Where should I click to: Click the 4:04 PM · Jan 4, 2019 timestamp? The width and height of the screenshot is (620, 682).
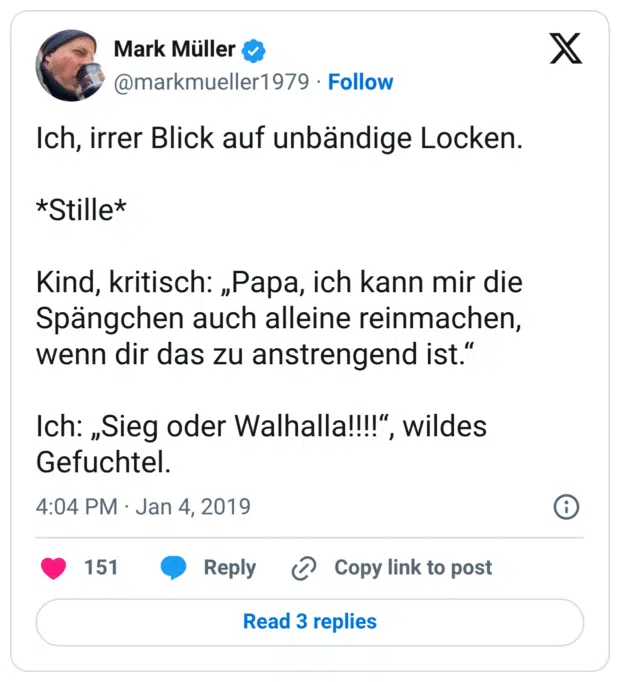(143, 507)
